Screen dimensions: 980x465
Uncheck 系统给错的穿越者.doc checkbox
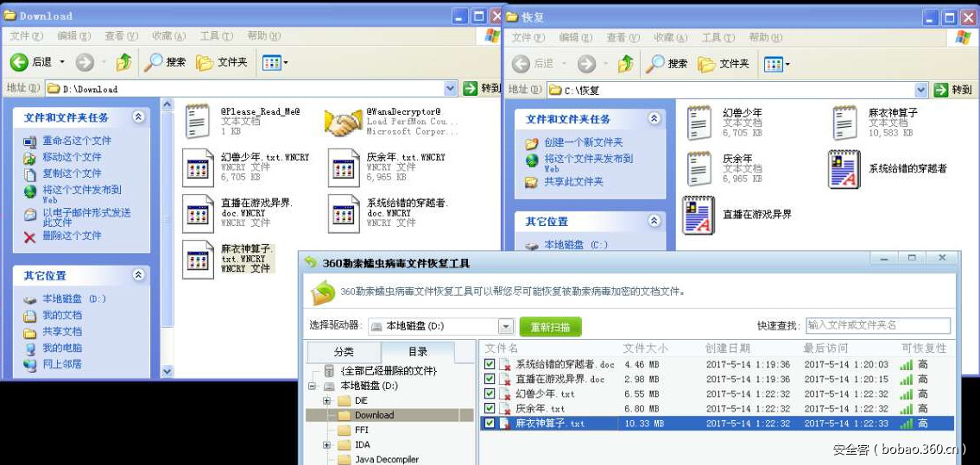point(490,364)
